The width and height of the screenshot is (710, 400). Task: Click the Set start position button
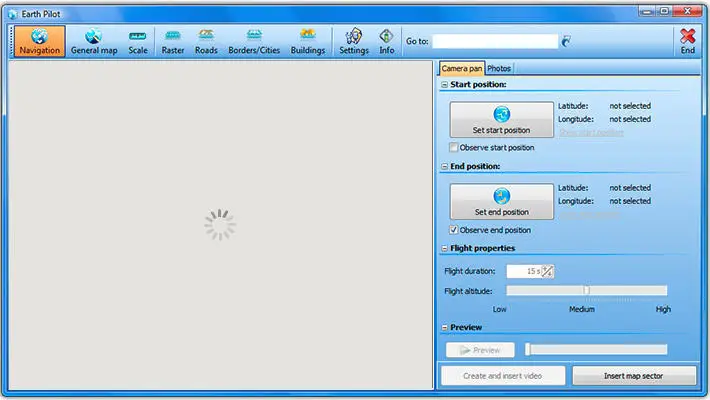[501, 120]
